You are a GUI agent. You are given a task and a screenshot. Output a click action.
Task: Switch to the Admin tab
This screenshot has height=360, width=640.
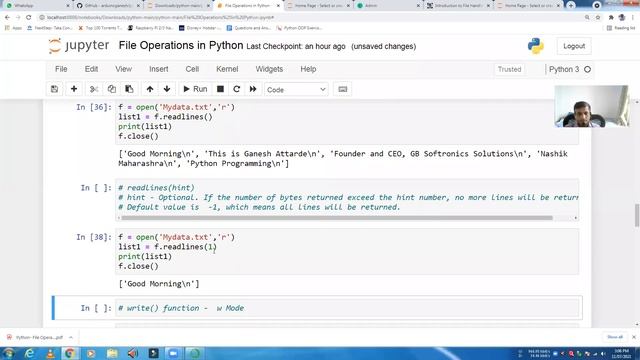pyautogui.click(x=387, y=6)
